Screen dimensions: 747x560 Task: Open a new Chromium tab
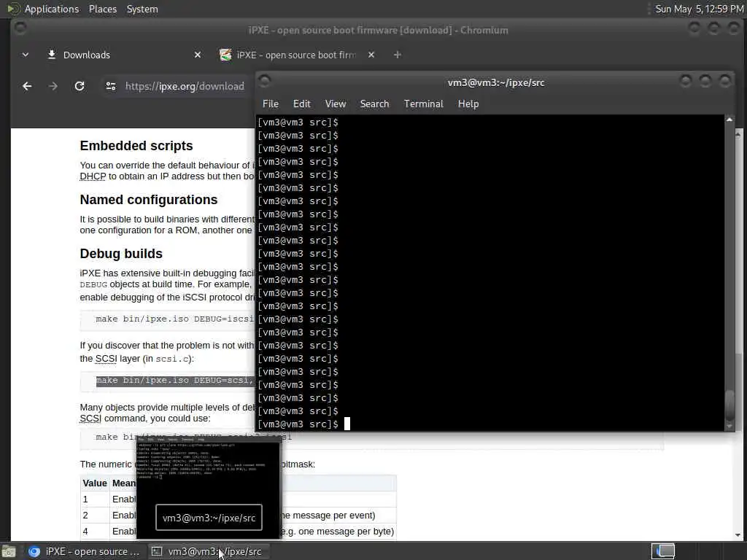click(x=398, y=55)
